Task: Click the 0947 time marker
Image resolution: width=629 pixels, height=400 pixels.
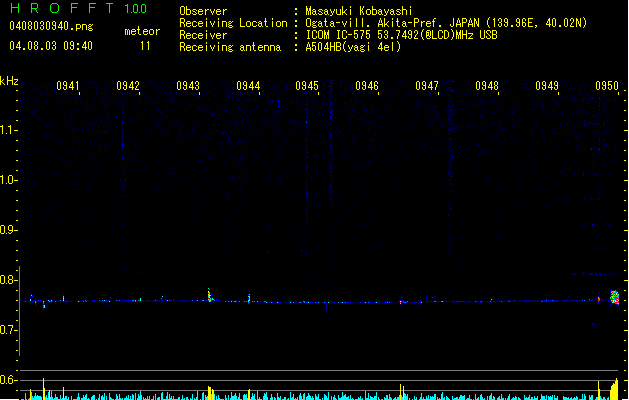Action: point(427,86)
